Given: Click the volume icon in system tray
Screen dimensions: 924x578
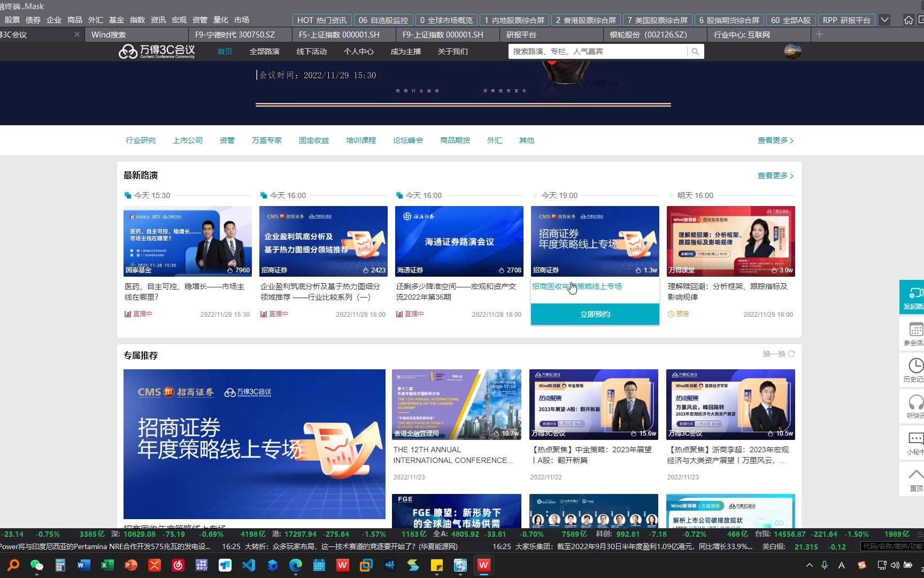Looking at the screenshot, I should click(x=895, y=565).
